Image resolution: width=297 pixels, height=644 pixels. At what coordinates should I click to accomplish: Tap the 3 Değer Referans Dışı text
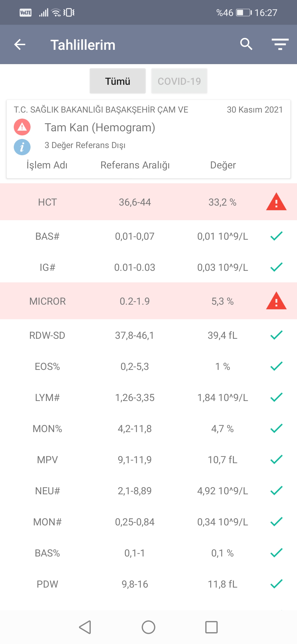pos(85,145)
